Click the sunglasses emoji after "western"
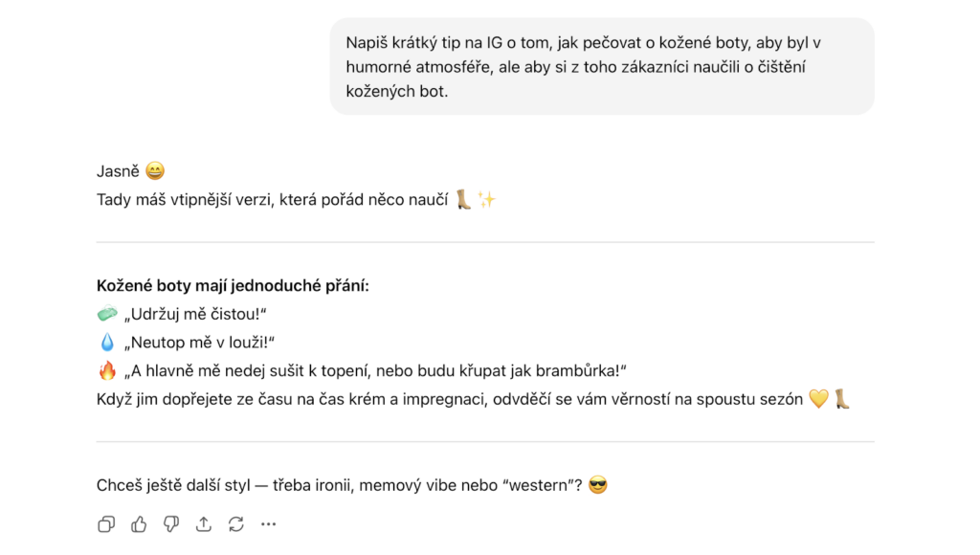980x555 pixels. [x=598, y=485]
